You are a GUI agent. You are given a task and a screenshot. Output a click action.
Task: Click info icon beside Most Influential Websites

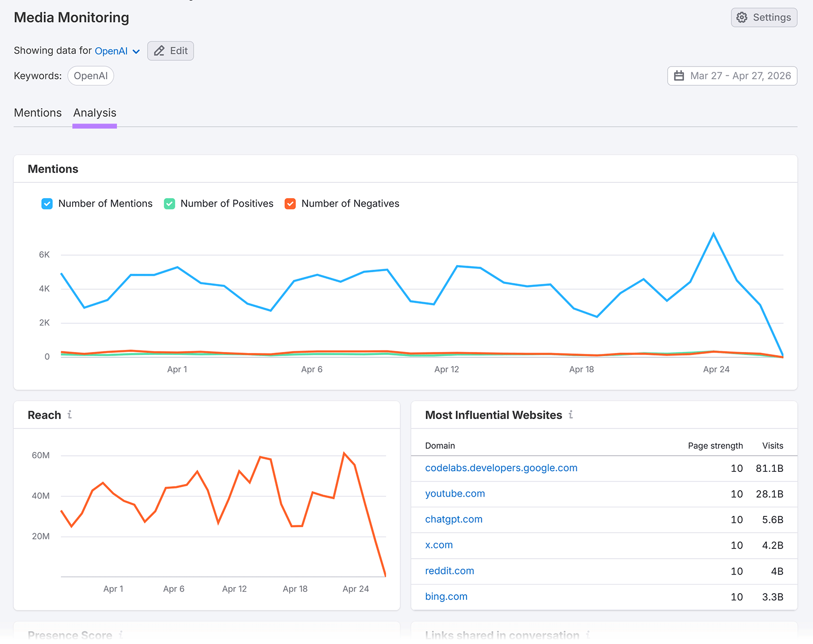click(x=571, y=414)
